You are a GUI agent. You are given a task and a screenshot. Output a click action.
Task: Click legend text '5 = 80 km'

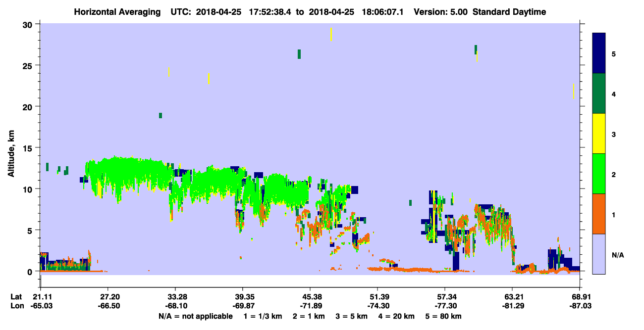click(443, 316)
